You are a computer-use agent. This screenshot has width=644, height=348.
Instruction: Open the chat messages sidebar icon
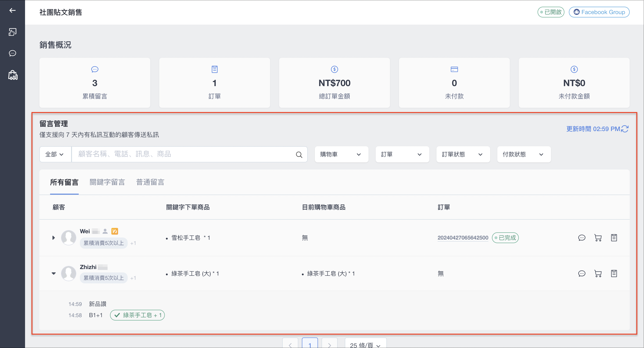click(x=12, y=53)
